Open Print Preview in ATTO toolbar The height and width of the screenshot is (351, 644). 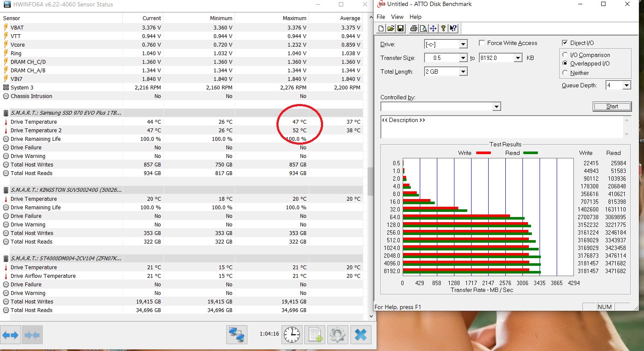pyautogui.click(x=423, y=28)
